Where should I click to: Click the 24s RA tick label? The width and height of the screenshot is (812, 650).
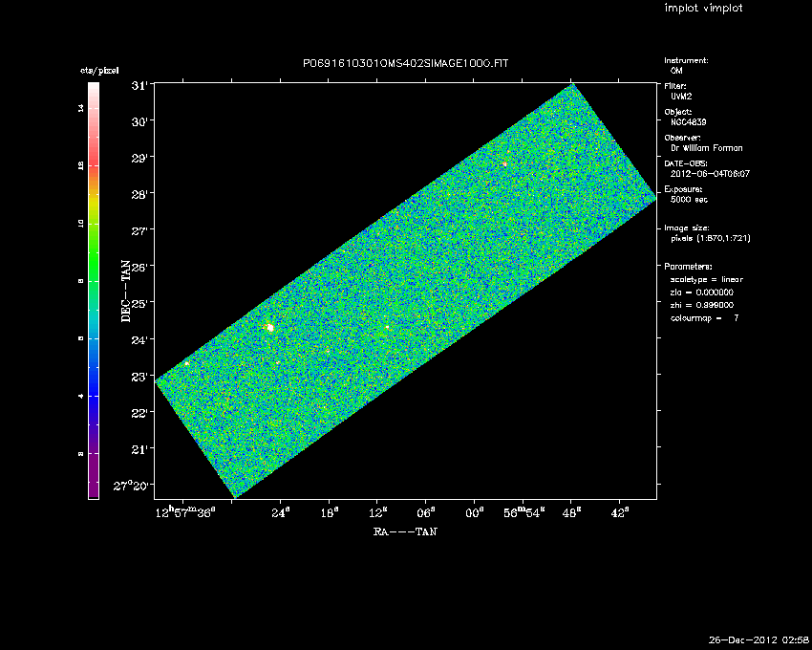(281, 512)
